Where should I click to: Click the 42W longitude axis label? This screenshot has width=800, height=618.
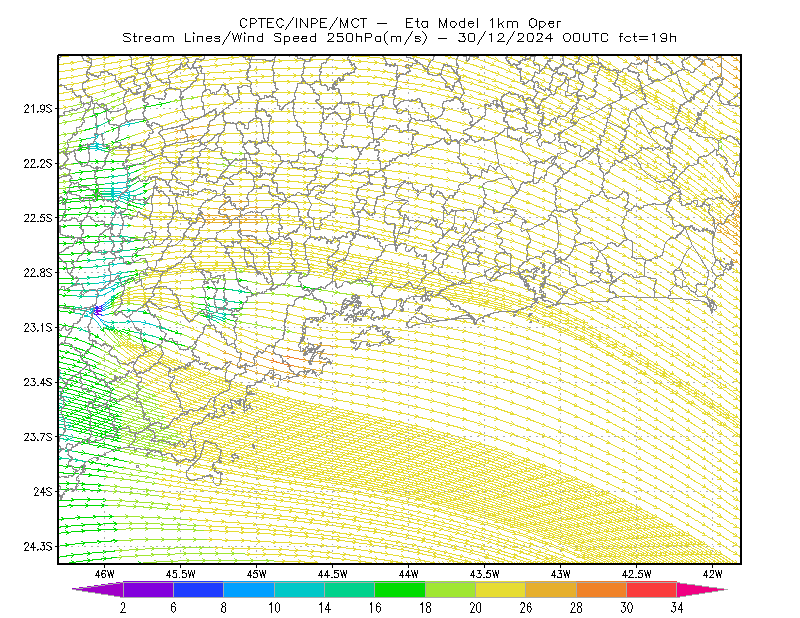(x=712, y=574)
